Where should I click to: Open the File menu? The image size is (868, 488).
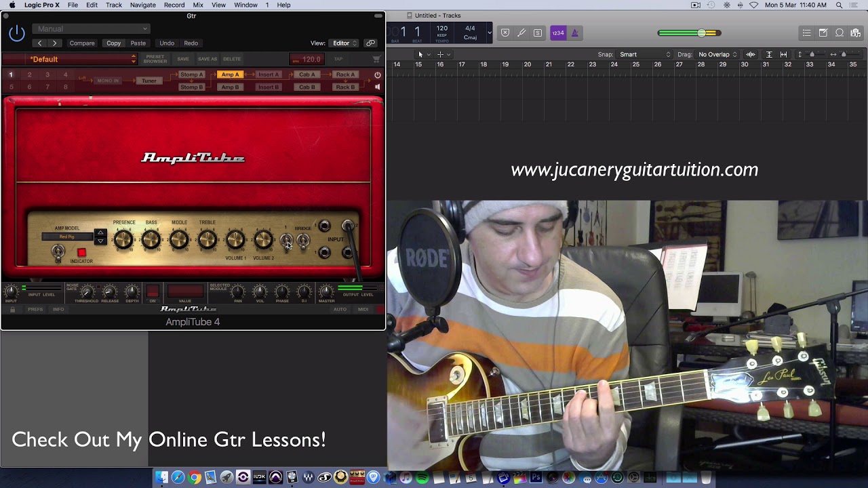click(x=73, y=5)
